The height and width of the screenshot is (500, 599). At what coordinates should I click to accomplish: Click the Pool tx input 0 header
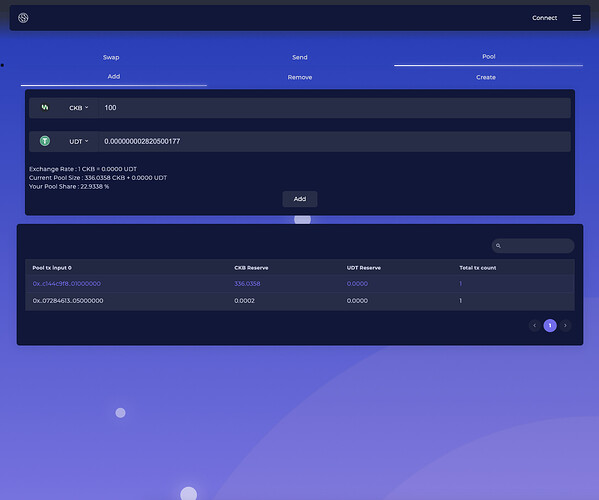(52, 268)
